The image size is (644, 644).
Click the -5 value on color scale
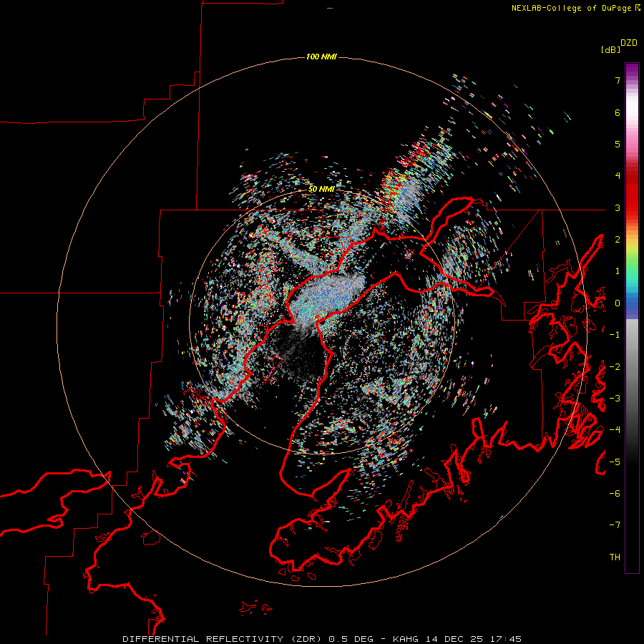(615, 462)
